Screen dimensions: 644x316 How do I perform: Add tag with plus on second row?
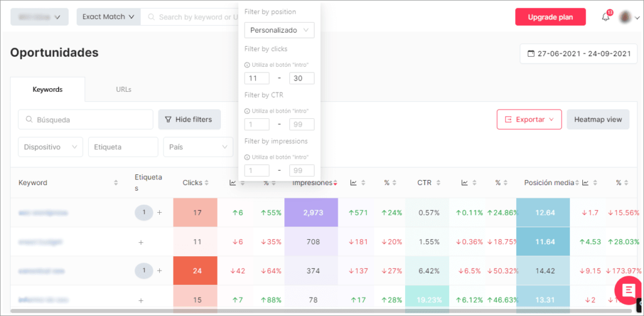point(141,242)
